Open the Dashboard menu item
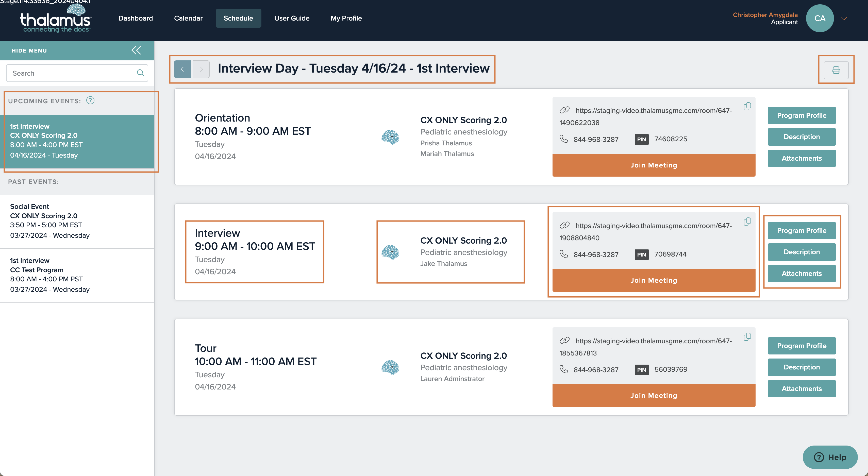The width and height of the screenshot is (868, 476). point(136,18)
